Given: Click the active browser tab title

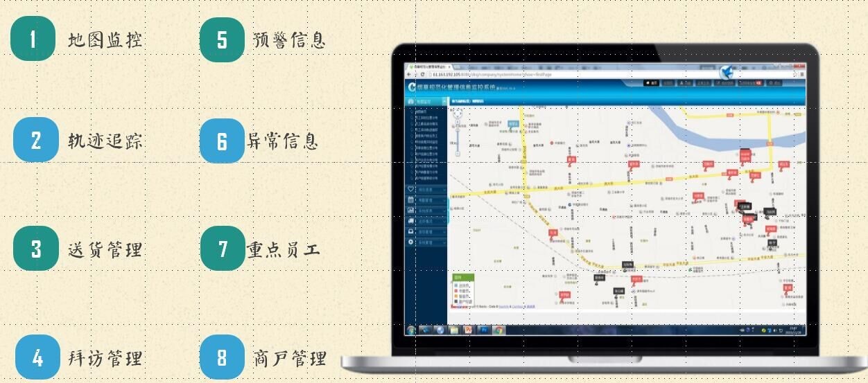Looking at the screenshot, I should click(x=430, y=66).
